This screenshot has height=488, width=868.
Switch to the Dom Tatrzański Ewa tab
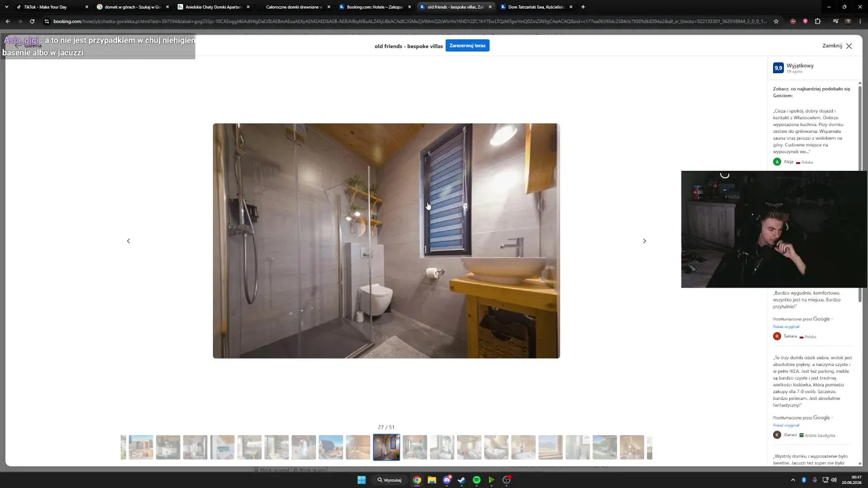pos(536,7)
